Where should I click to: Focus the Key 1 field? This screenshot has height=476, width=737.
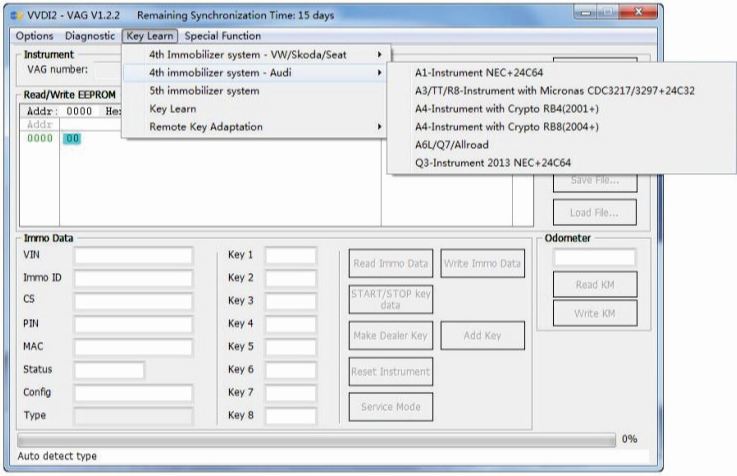coord(291,255)
